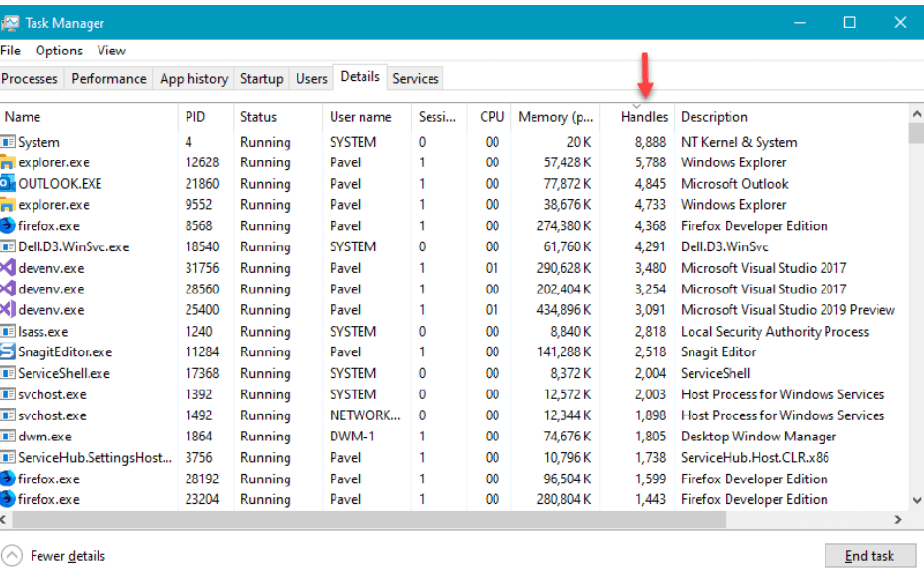Toggle sort on the Handles column header
This screenshot has width=924, height=575.
[637, 117]
